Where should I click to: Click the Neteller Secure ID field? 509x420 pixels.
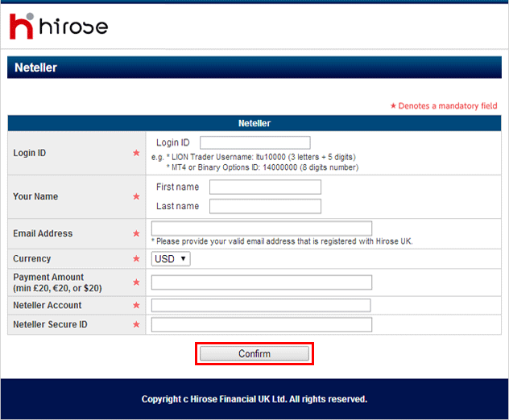pos(262,324)
